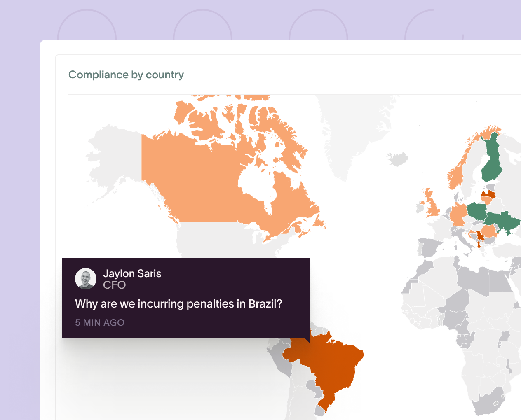Click Jaylon Saris's profile avatar

click(x=85, y=279)
